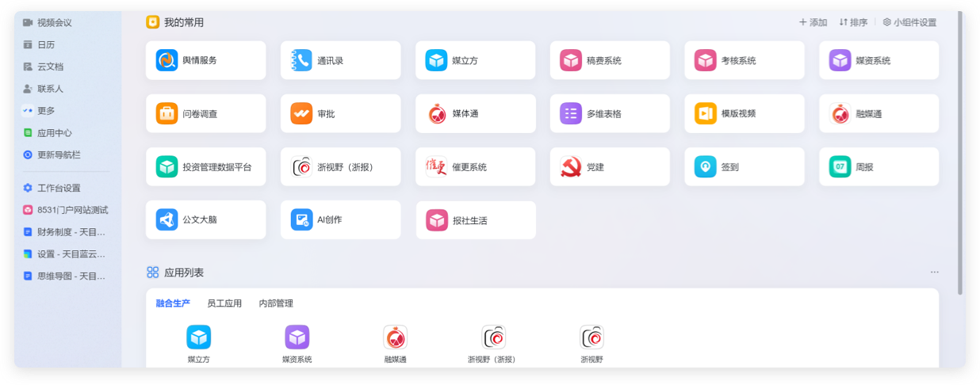Open 小组件设置 widget settings
This screenshot has width=980, height=385.
[909, 22]
